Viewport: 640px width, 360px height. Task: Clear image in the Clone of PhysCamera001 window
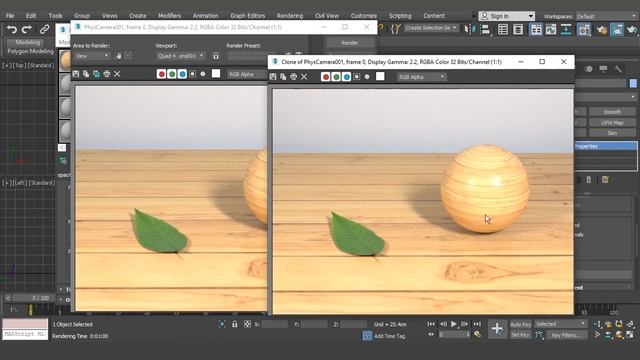pos(304,77)
